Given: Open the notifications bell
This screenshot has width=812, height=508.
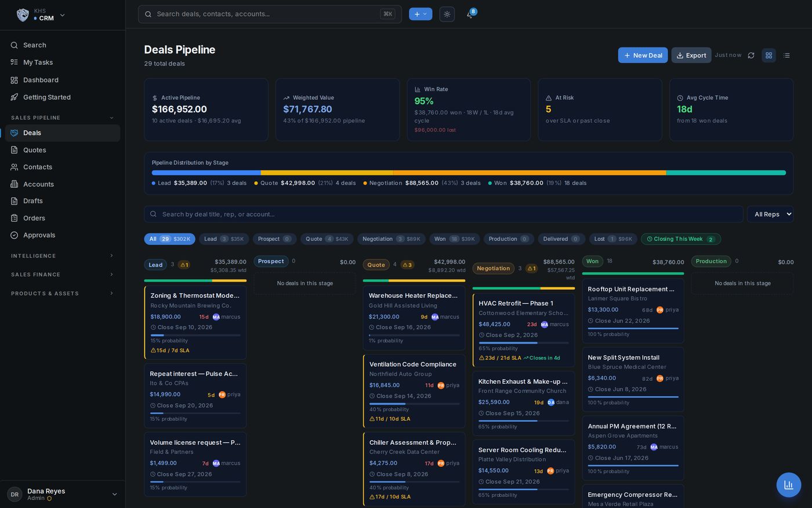Looking at the screenshot, I should point(470,14).
